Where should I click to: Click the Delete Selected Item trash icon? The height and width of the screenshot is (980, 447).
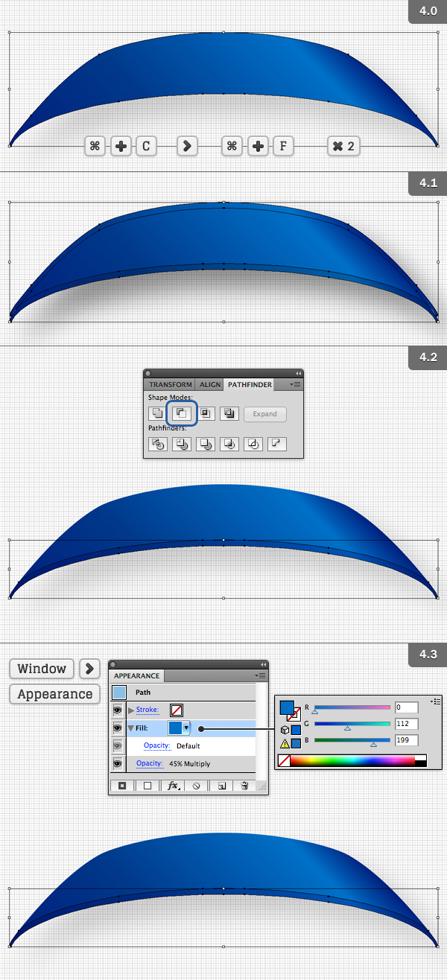[243, 785]
